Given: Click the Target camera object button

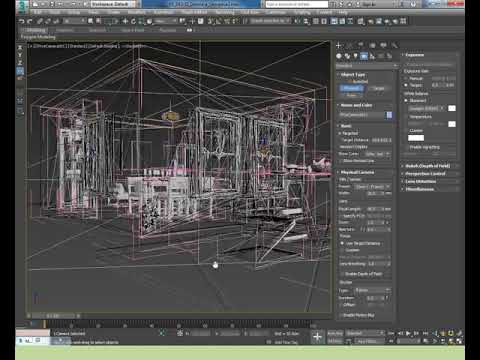Looking at the screenshot, I should pyautogui.click(x=378, y=88).
